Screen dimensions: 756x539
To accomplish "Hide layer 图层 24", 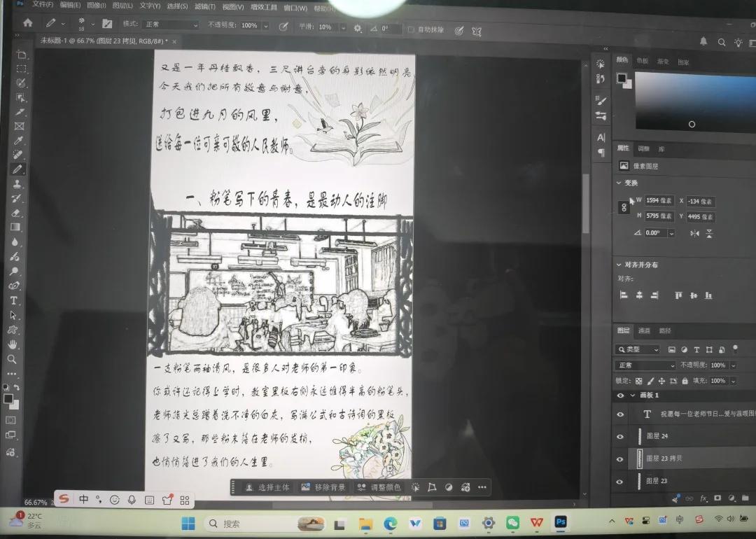I will point(620,436).
